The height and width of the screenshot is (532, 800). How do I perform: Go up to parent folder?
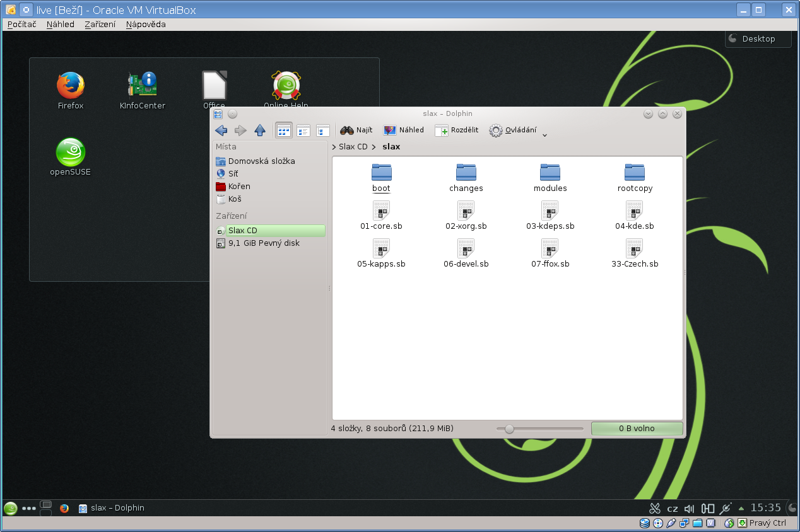point(260,130)
